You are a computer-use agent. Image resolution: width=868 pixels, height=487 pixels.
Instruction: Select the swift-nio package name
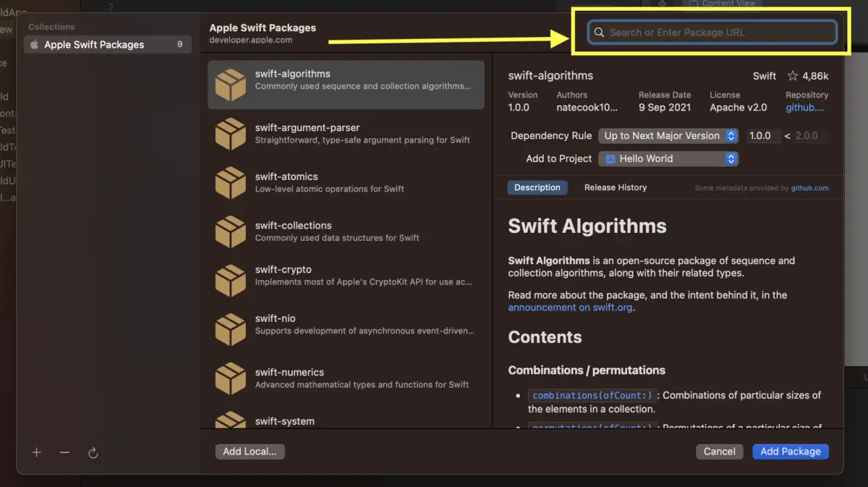[275, 318]
